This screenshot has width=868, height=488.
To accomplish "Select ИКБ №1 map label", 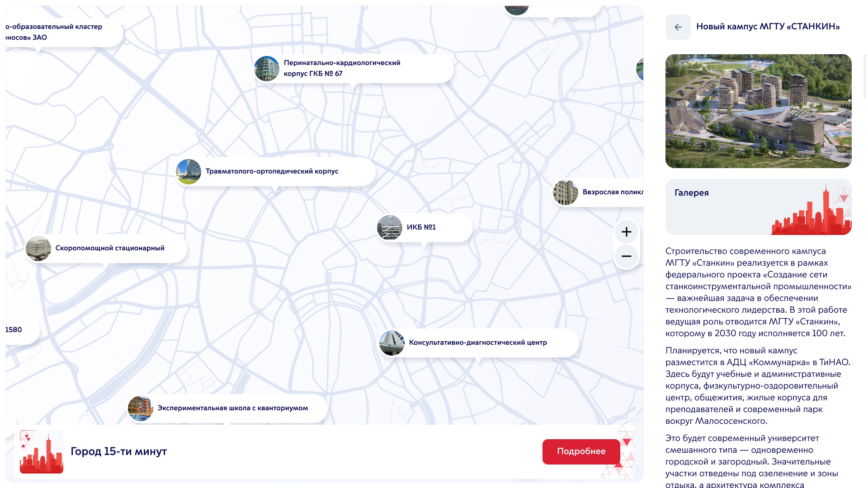I will (x=421, y=227).
